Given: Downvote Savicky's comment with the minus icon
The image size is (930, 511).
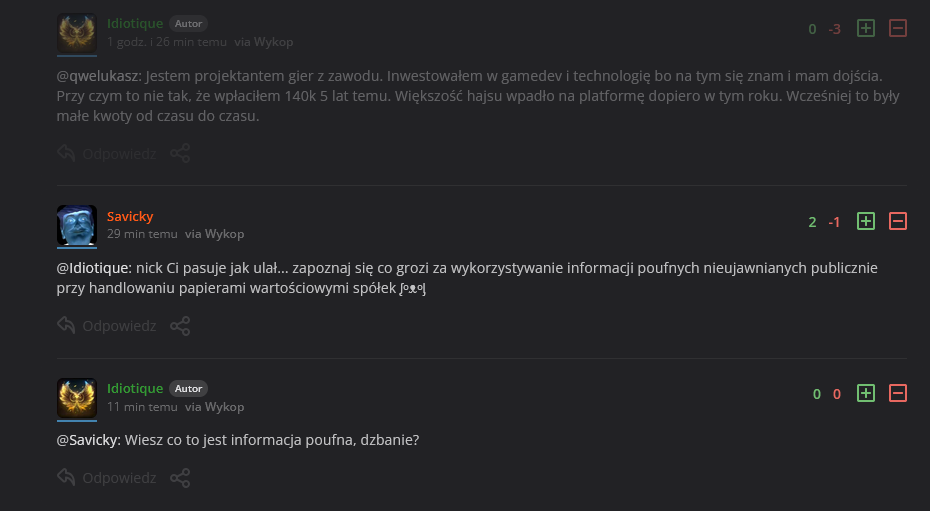Looking at the screenshot, I should (x=898, y=221).
